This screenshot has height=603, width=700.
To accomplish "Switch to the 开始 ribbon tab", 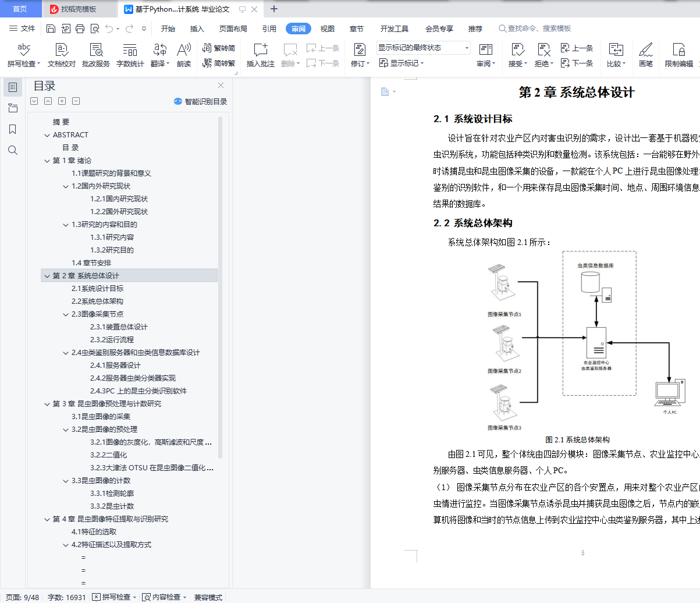I will point(168,29).
